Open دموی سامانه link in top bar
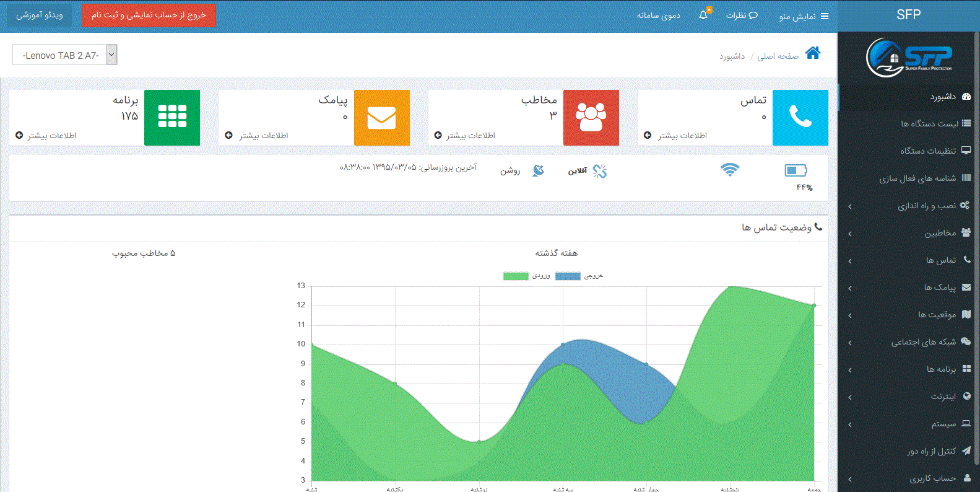This screenshot has height=492, width=980. click(659, 15)
